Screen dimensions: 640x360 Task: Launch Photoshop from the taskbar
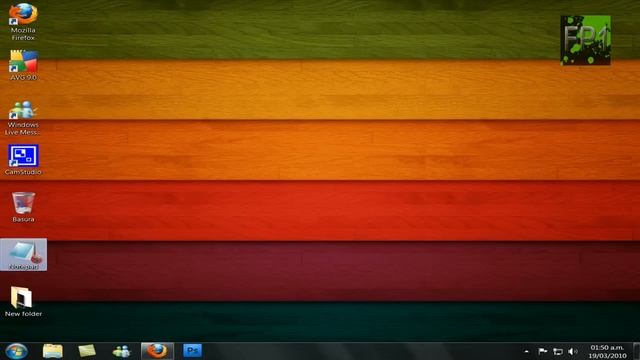[x=192, y=351]
